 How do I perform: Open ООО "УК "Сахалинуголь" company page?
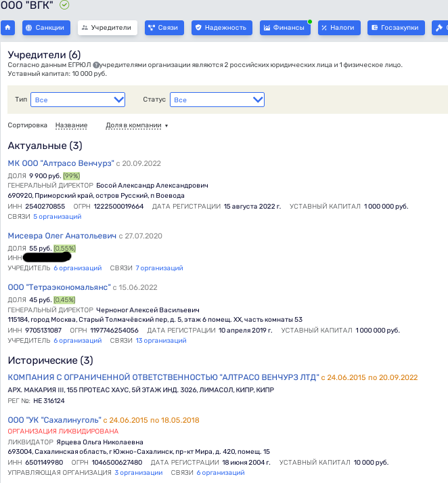click(x=54, y=420)
